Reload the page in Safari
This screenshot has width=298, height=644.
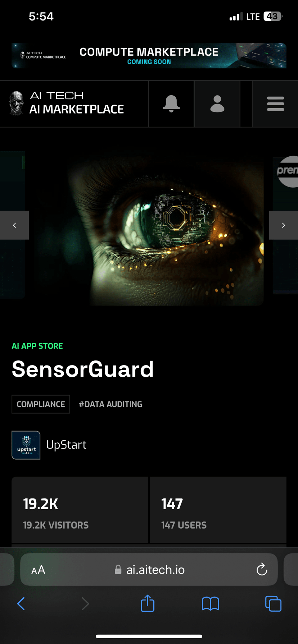coord(262,570)
